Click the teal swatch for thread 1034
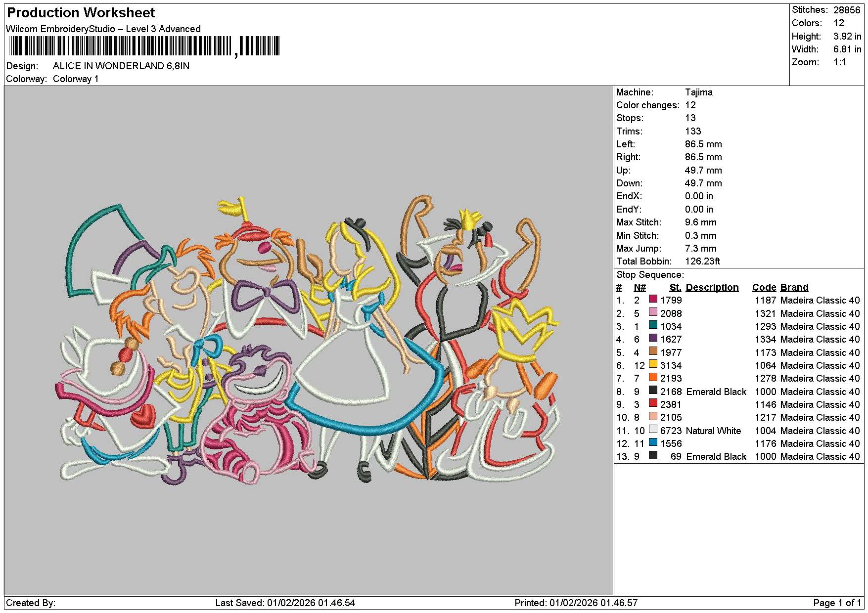 pyautogui.click(x=653, y=325)
